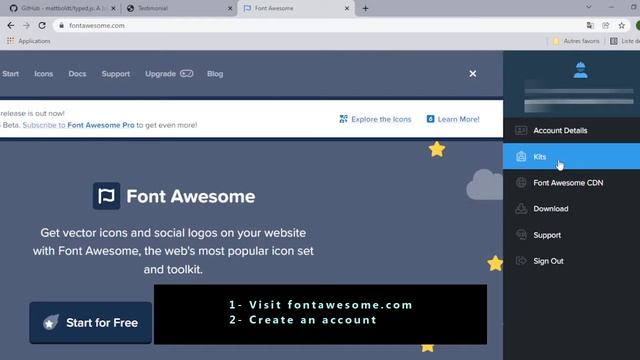Click the Font Awesome flag logo
Screen dimensions: 640x360
107,196
